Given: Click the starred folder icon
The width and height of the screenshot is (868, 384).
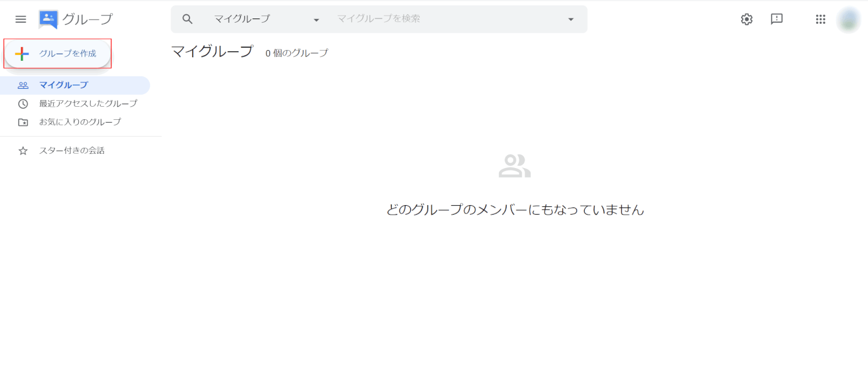Looking at the screenshot, I should click(23, 122).
